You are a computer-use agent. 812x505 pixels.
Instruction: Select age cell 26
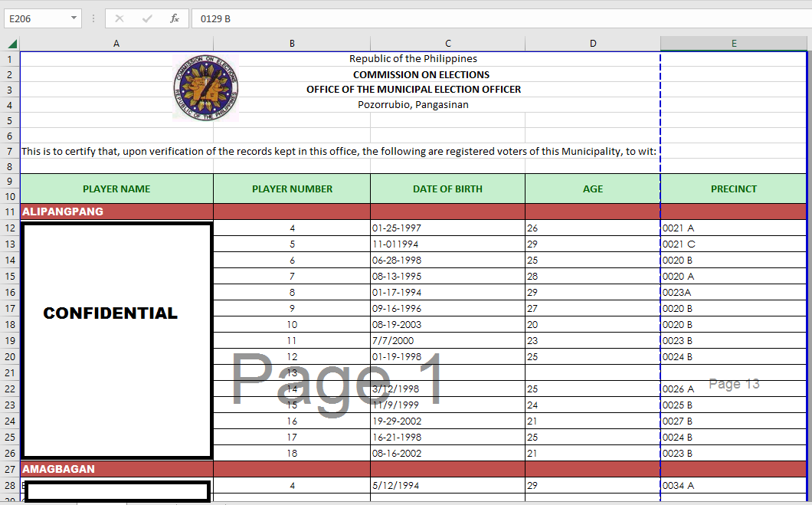pyautogui.click(x=593, y=228)
